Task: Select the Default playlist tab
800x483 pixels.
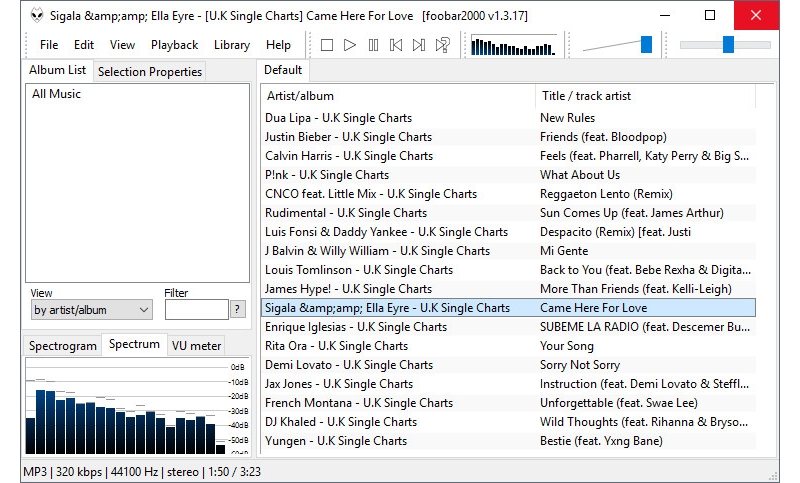Action: [x=283, y=70]
